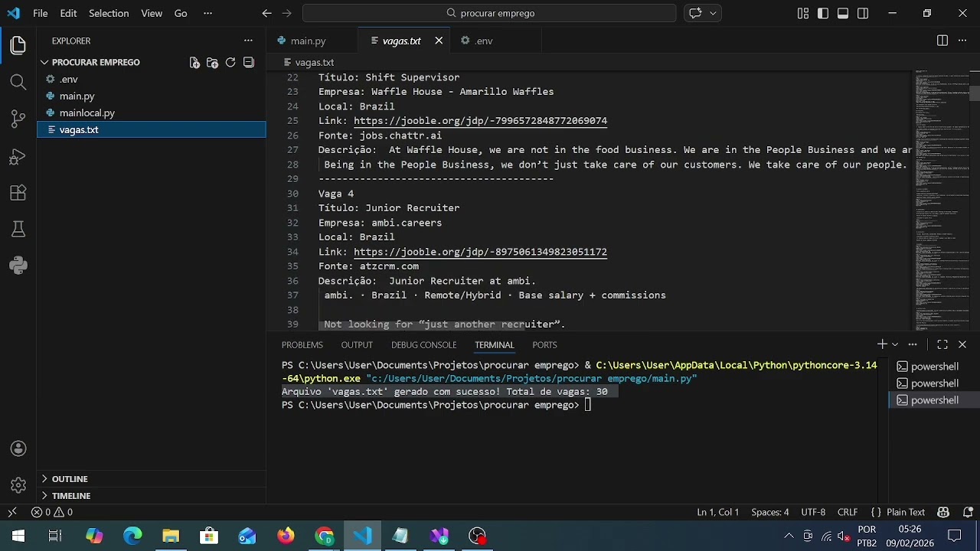Open Explorer views and more actions

(x=248, y=41)
